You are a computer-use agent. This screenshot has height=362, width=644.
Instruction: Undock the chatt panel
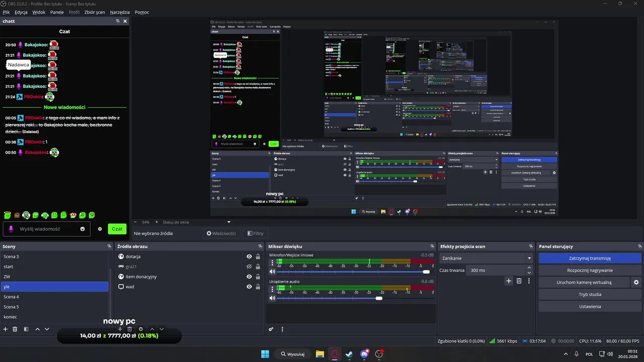coord(118,21)
